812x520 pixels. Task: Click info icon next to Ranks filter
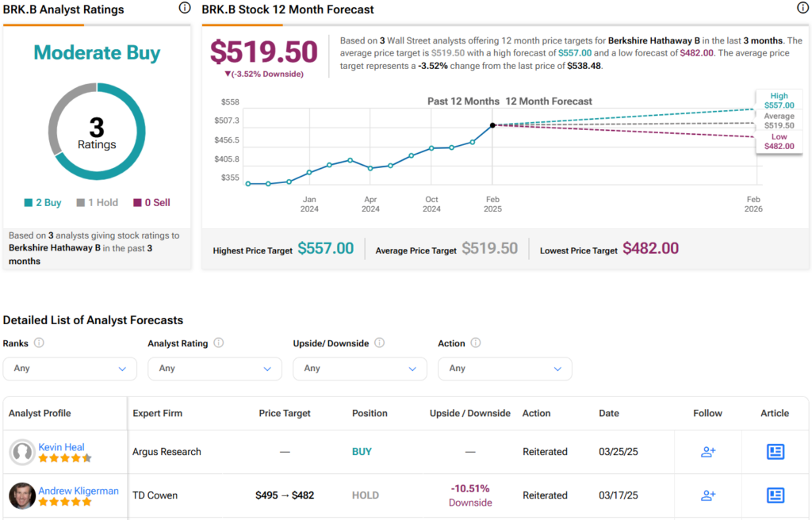(39, 343)
